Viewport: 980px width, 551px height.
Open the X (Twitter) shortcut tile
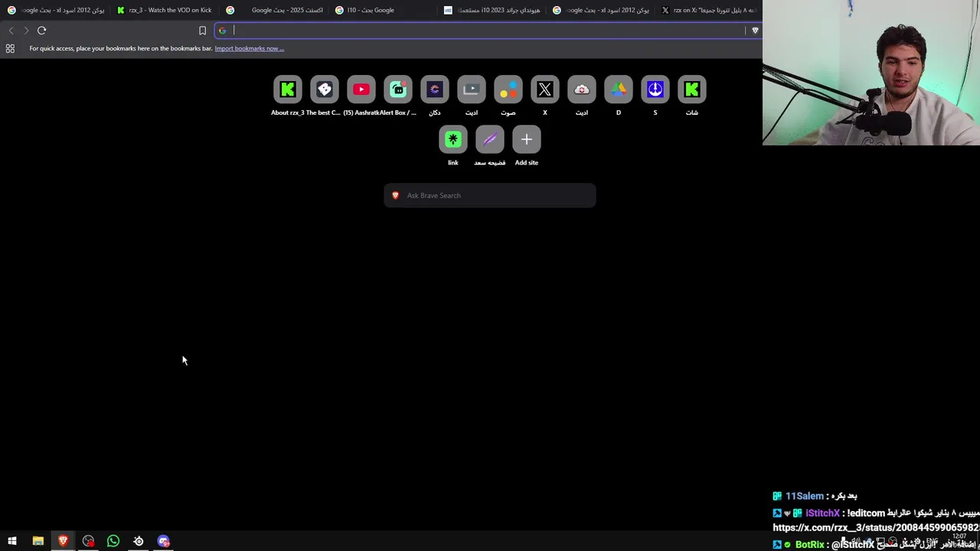click(545, 90)
